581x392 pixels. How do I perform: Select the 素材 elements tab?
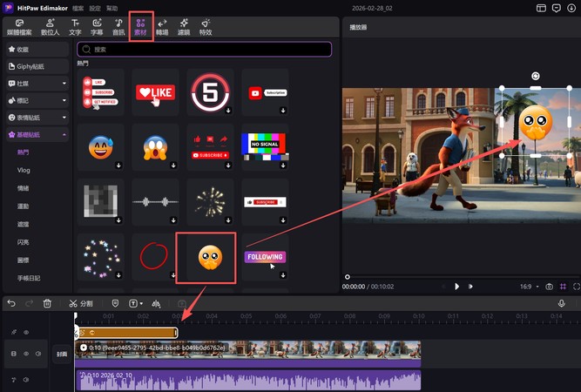point(140,27)
